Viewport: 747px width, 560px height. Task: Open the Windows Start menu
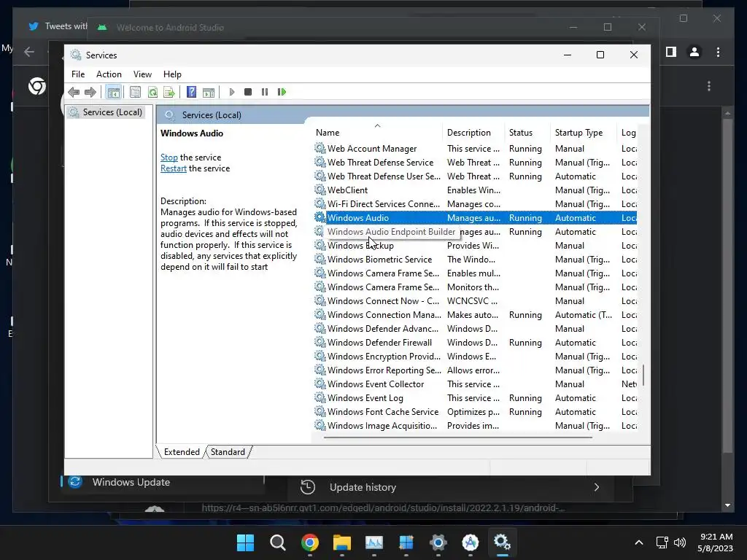click(x=246, y=542)
